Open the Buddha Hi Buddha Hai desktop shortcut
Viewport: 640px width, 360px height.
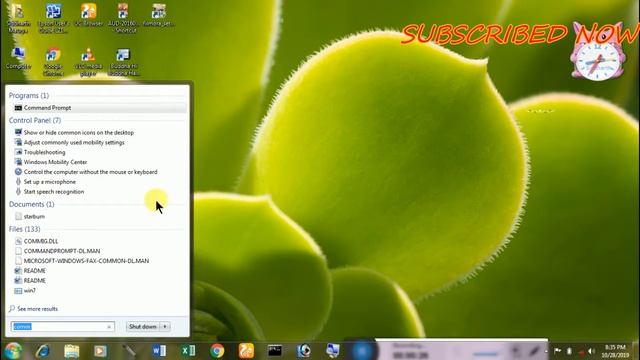click(x=124, y=62)
